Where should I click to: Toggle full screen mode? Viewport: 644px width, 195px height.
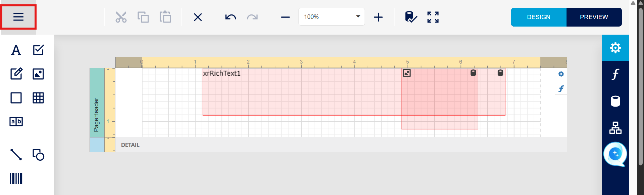click(433, 17)
